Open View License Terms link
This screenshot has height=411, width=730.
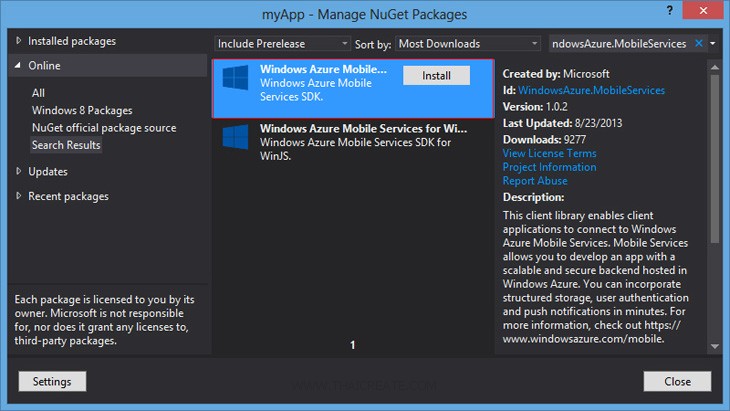tap(549, 153)
